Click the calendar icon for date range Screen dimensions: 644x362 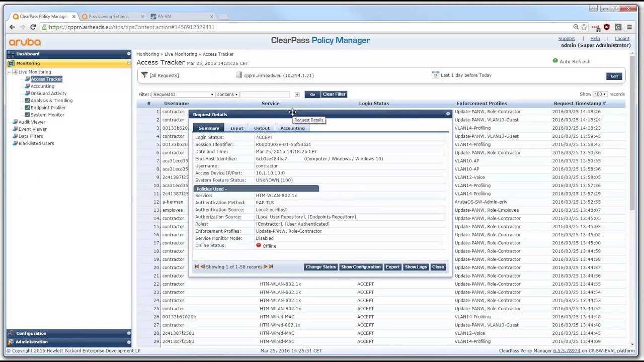click(435, 74)
